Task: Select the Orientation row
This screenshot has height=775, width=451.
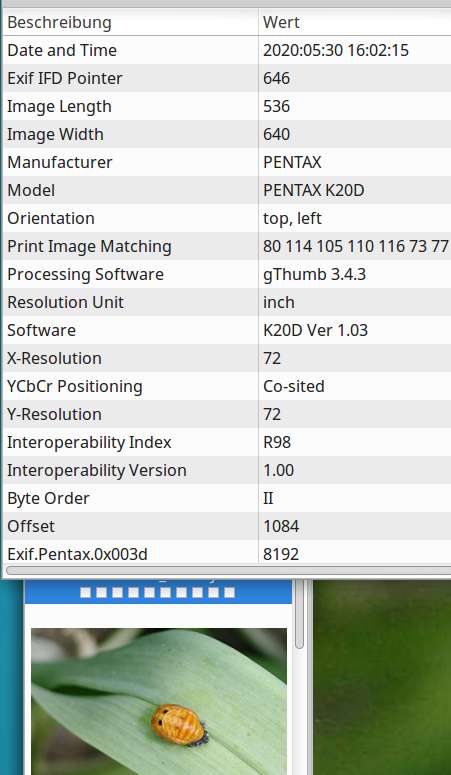Action: tap(227, 218)
